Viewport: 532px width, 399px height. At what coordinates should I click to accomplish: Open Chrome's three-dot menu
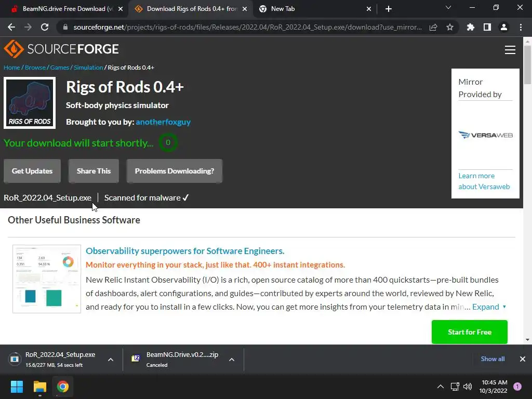pos(521,27)
